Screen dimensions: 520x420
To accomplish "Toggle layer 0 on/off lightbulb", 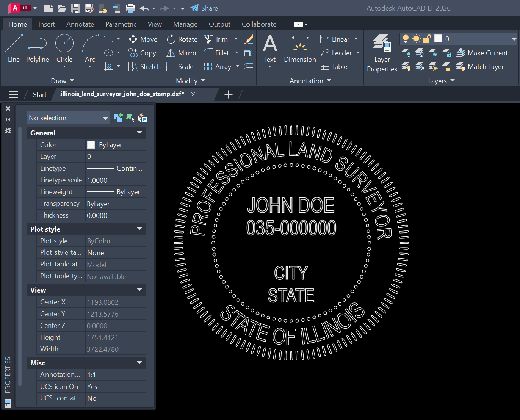I will click(406, 39).
